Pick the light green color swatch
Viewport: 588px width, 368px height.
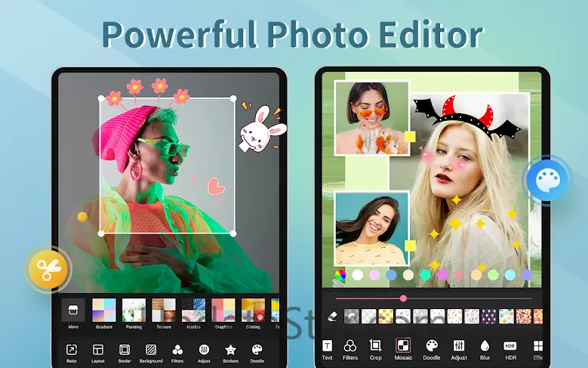[493, 275]
